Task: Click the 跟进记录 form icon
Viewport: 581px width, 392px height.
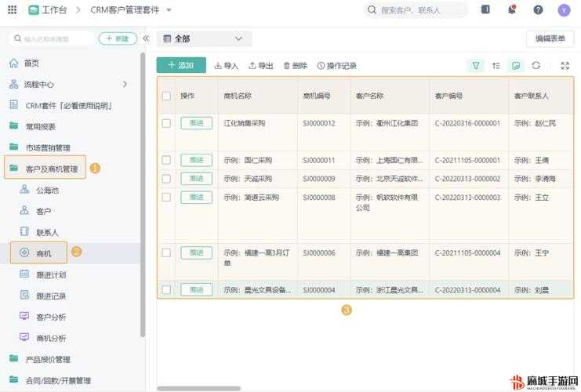Action: tap(24, 296)
